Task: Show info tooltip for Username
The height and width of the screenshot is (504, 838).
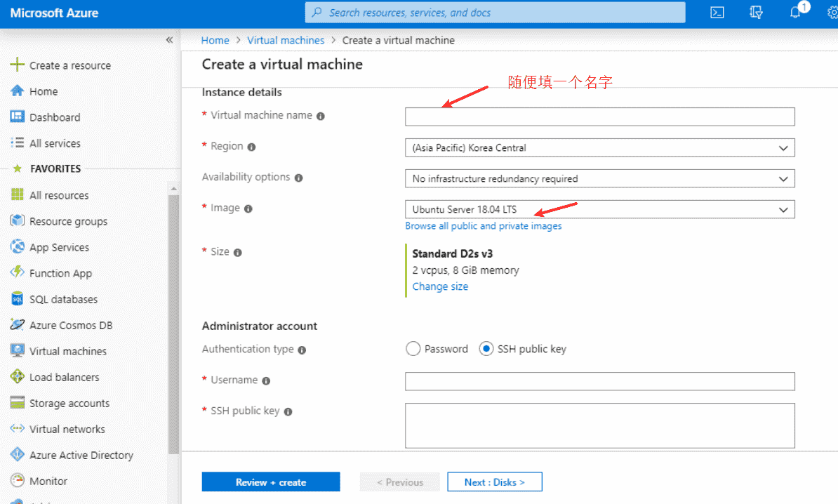Action: tap(266, 381)
